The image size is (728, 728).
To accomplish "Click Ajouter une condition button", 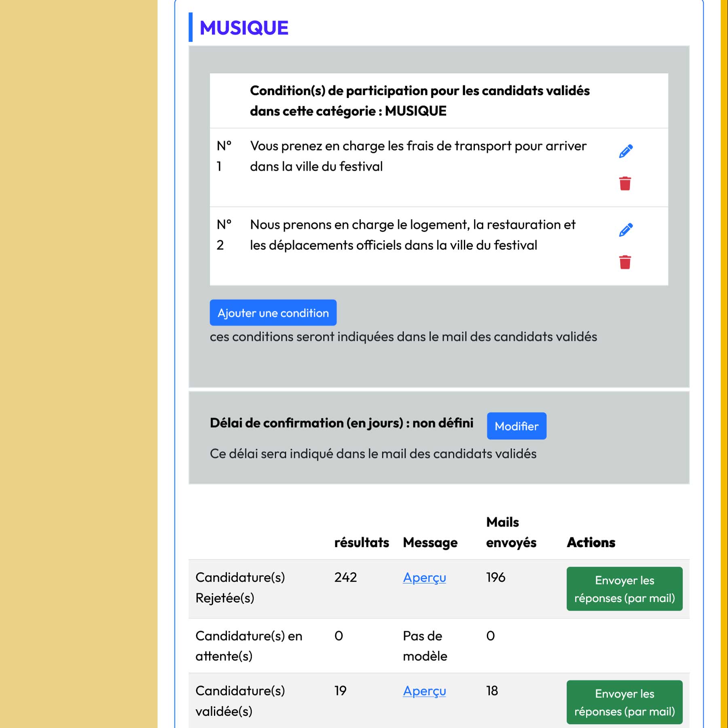I will point(273,313).
